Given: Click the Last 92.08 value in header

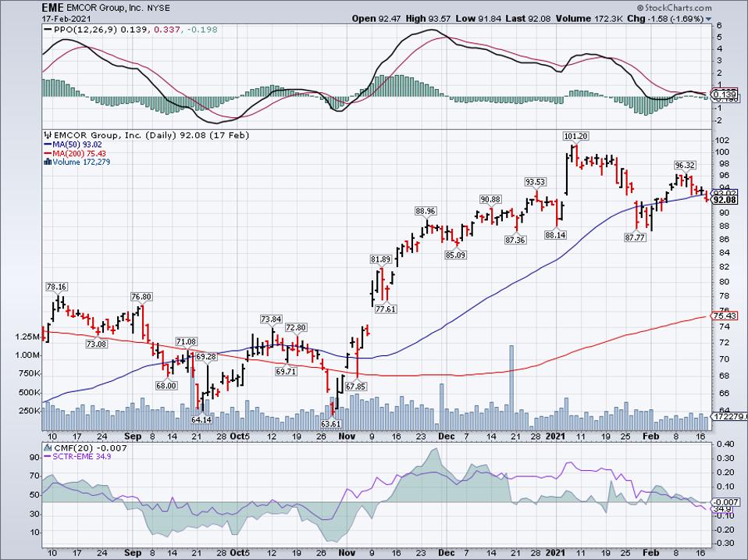Looking at the screenshot, I should [529, 19].
